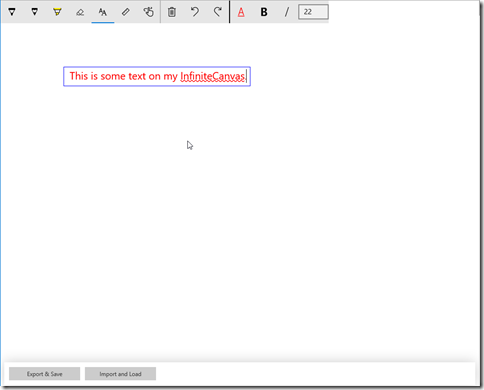The height and width of the screenshot is (390, 484).
Task: Redo the last undone action
Action: click(218, 12)
